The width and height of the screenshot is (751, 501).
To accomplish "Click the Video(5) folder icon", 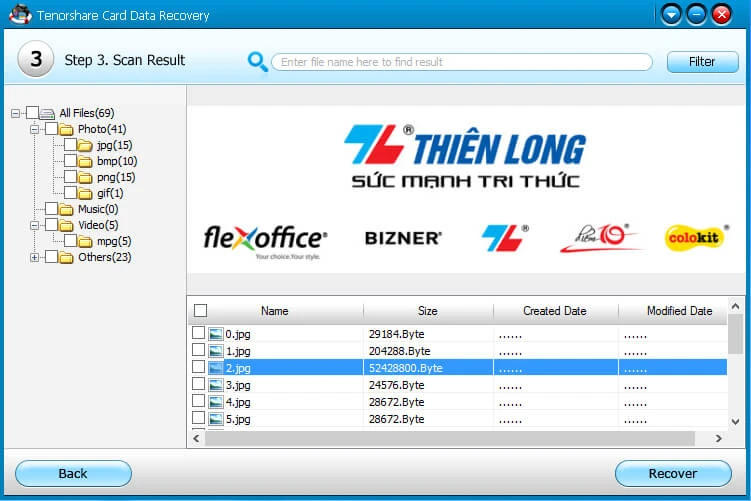I will [x=66, y=225].
